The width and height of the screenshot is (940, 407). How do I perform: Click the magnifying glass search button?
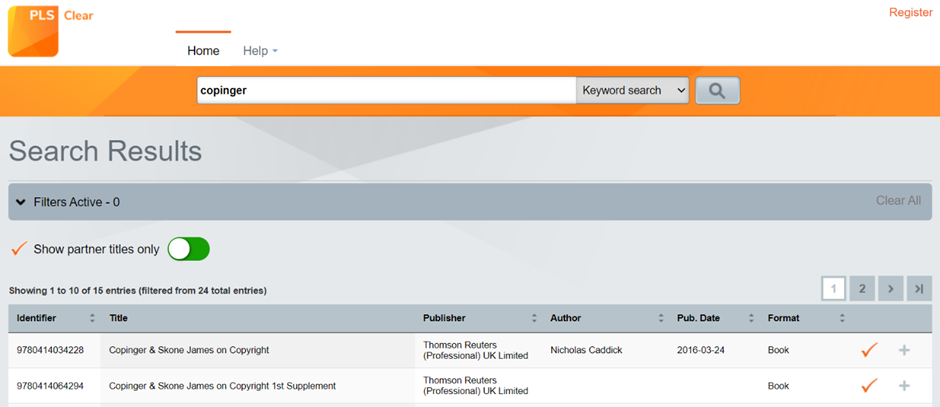[x=718, y=91]
